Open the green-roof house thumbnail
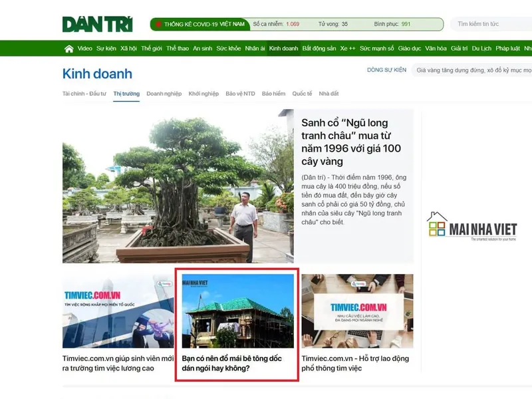This screenshot has width=532, height=399. coord(238,311)
